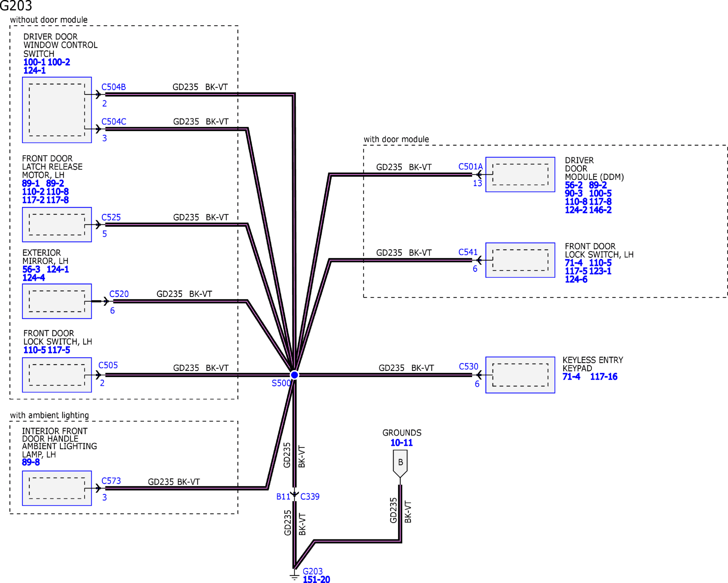
Task: Open connector link C530
Action: (468, 366)
